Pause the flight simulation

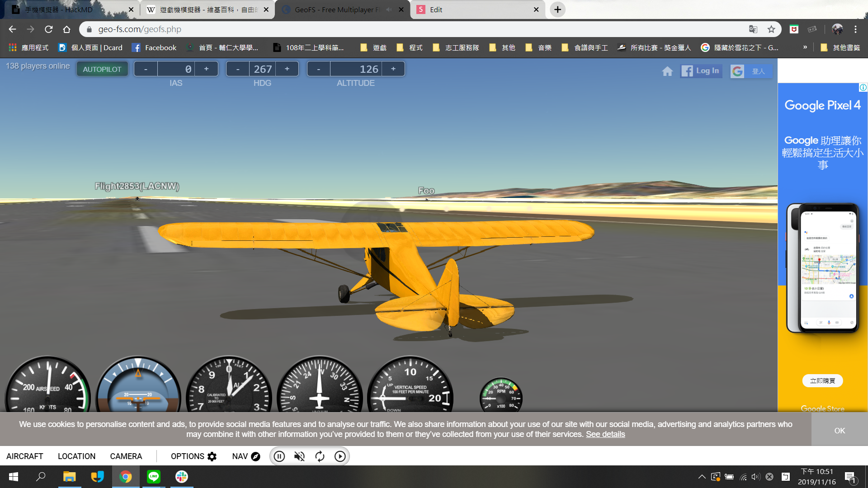coord(279,456)
